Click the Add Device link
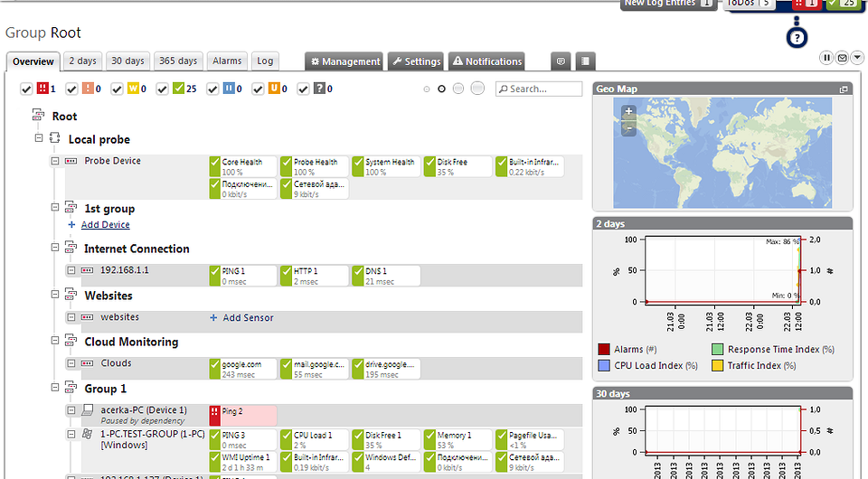Screen dimensions: 868x479 (105, 225)
